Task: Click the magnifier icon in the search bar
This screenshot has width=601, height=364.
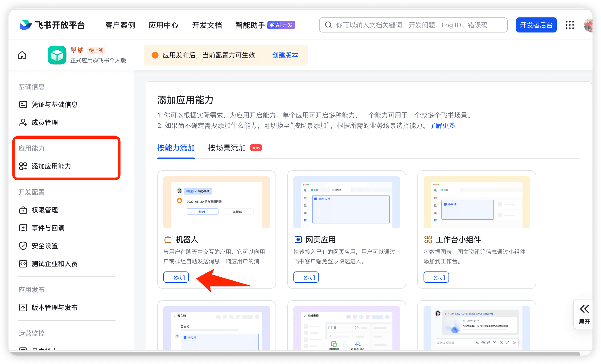Action: (328, 25)
